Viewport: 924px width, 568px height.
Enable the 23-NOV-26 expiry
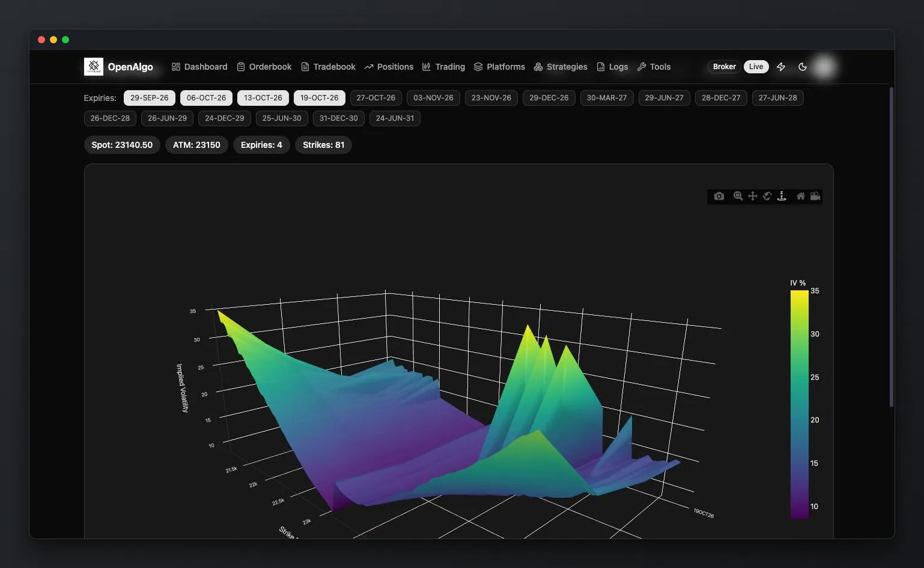click(x=491, y=98)
